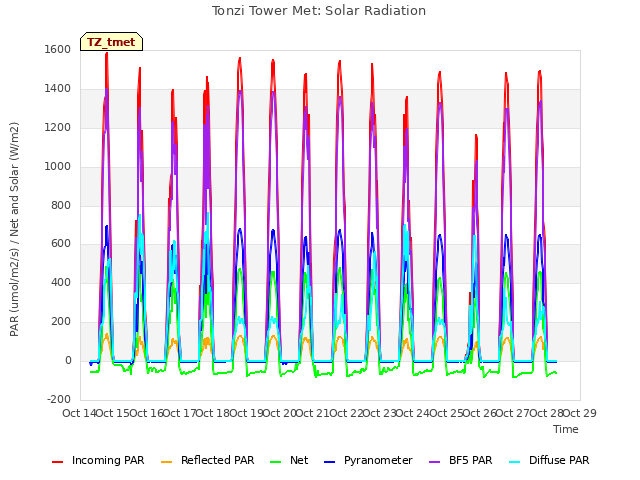The height and width of the screenshot is (480, 640).
Task: Click the 0 y-axis tick label
Action: tap(68, 360)
